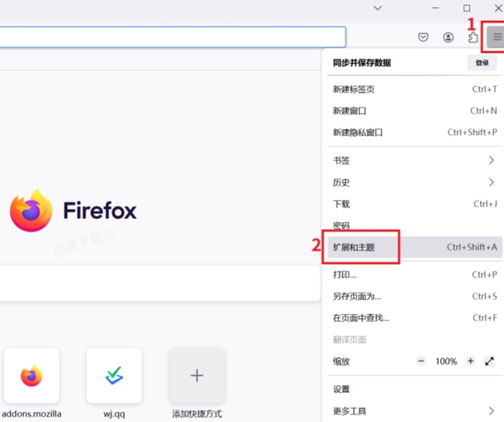Image resolution: width=504 pixels, height=422 pixels.
Task: Reset zoom by clicking 100% label
Action: pyautogui.click(x=446, y=362)
